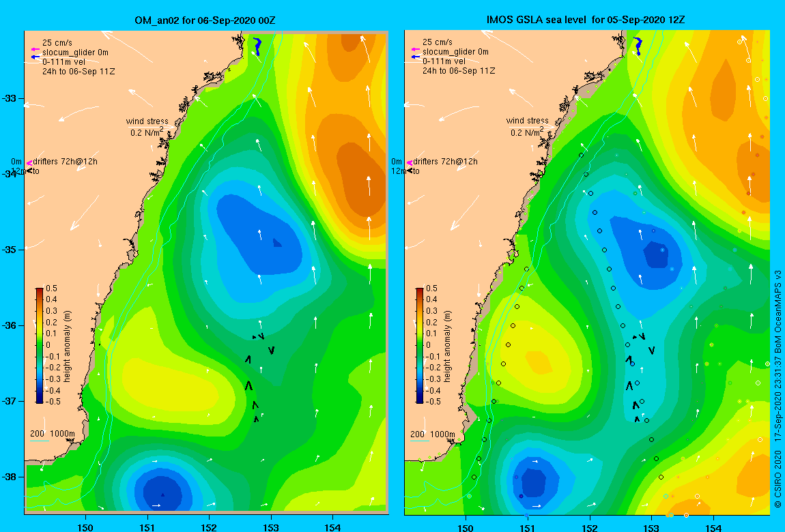Click the right map height anomaly color bar
The height and width of the screenshot is (532, 785).
tap(420, 346)
